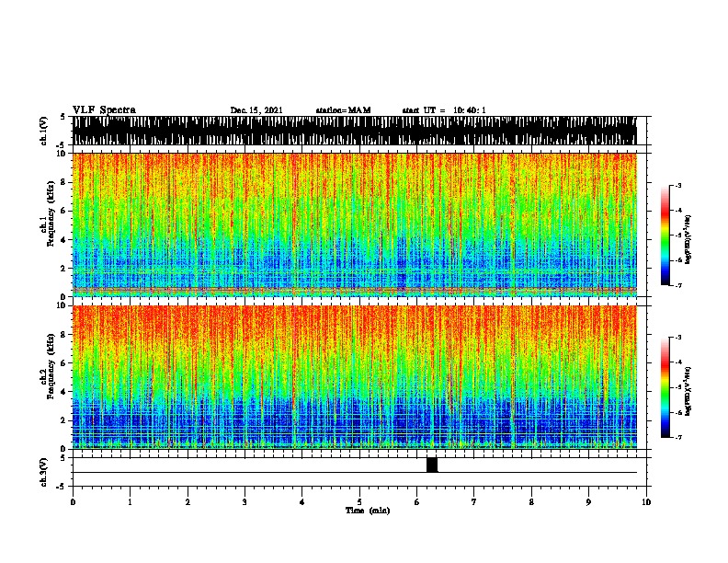Click the "6" tick label on time axis
This screenshot has height=563, width=728.
(x=417, y=502)
